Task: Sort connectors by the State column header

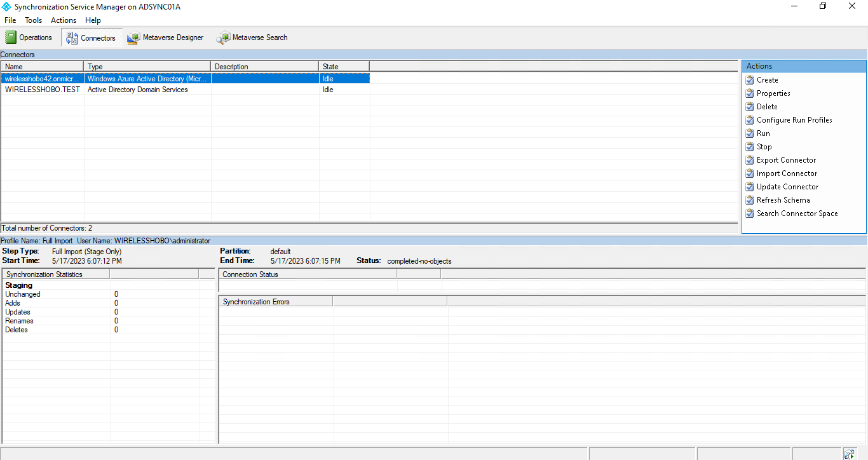Action: [344, 67]
